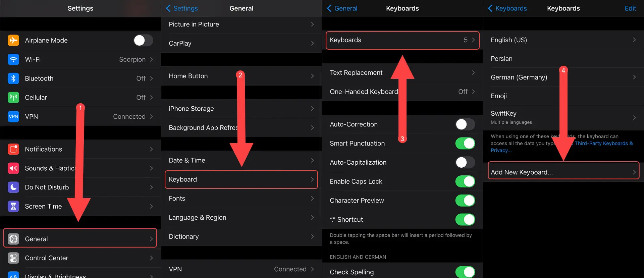Expand the Keyboards row showing 5
The width and height of the screenshot is (644, 278).
[402, 40]
